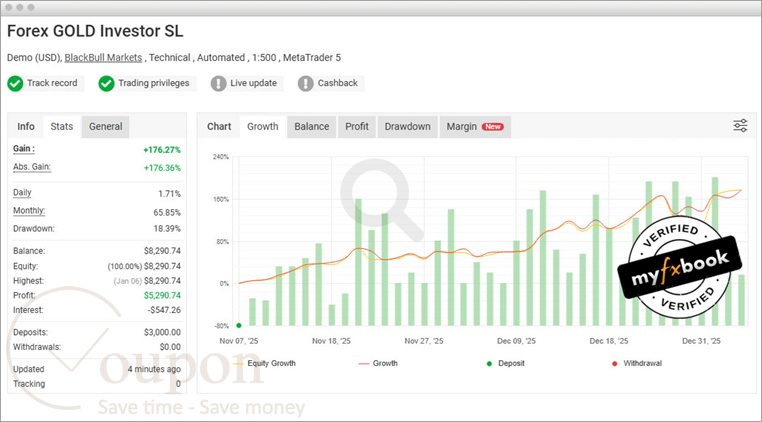This screenshot has height=422, width=762.
Task: Click the Gain stat label
Action: 24,149
